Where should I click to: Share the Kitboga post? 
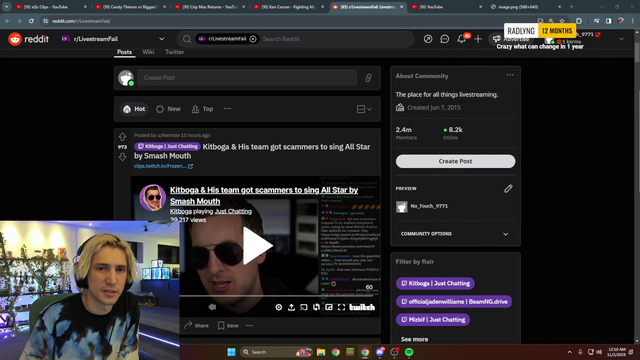pos(196,325)
